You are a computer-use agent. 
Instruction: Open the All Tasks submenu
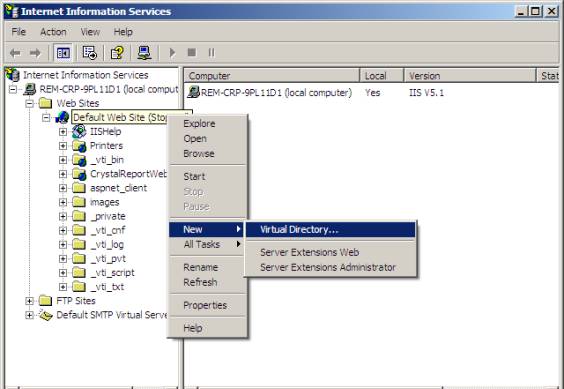coord(208,244)
